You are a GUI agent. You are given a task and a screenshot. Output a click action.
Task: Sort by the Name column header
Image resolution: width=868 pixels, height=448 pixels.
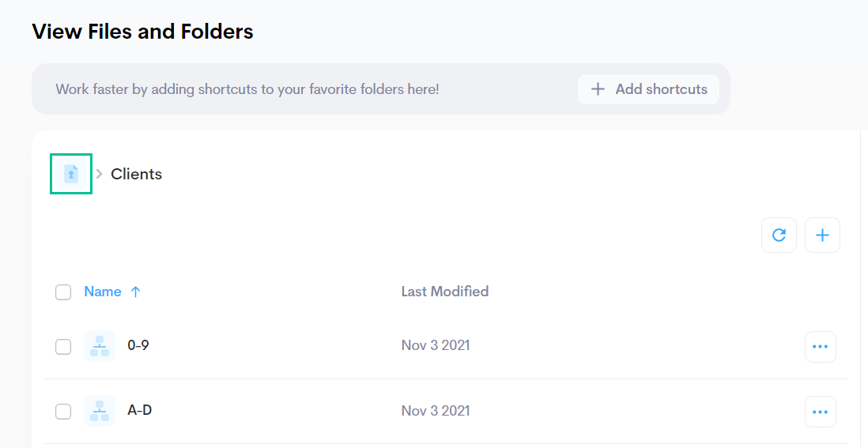point(103,292)
